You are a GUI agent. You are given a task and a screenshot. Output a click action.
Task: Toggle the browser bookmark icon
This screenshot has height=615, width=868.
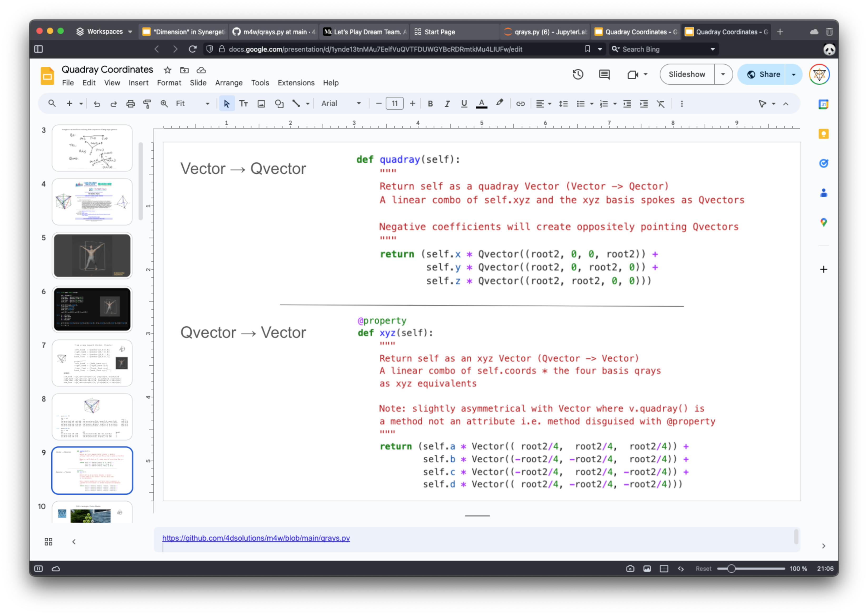(x=587, y=49)
